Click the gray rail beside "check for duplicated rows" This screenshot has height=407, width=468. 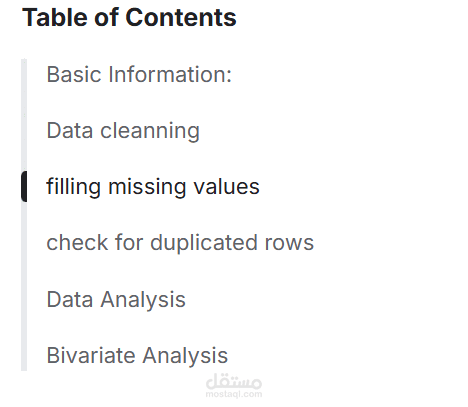tap(24, 242)
